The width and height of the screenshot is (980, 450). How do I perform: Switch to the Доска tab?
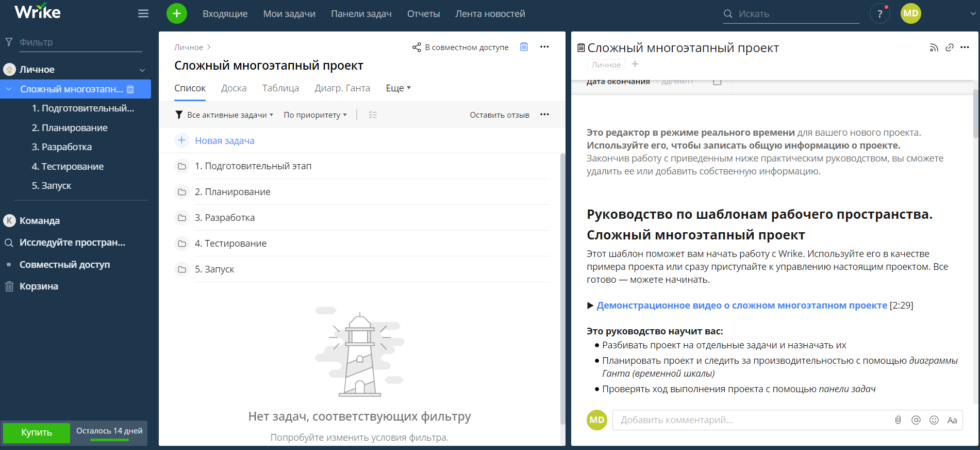point(234,88)
